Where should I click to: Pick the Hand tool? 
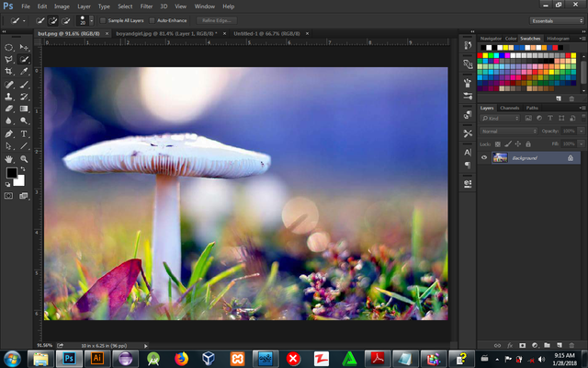coord(9,158)
